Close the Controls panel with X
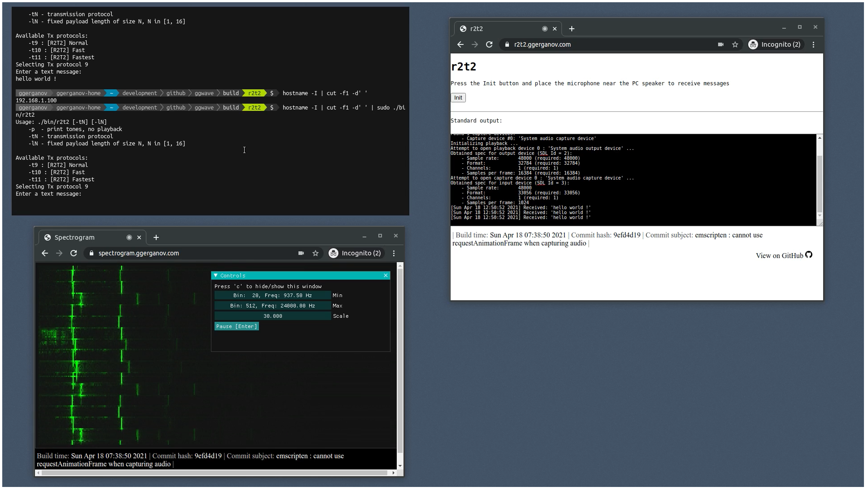Screen dimensions: 868x491 [386, 276]
